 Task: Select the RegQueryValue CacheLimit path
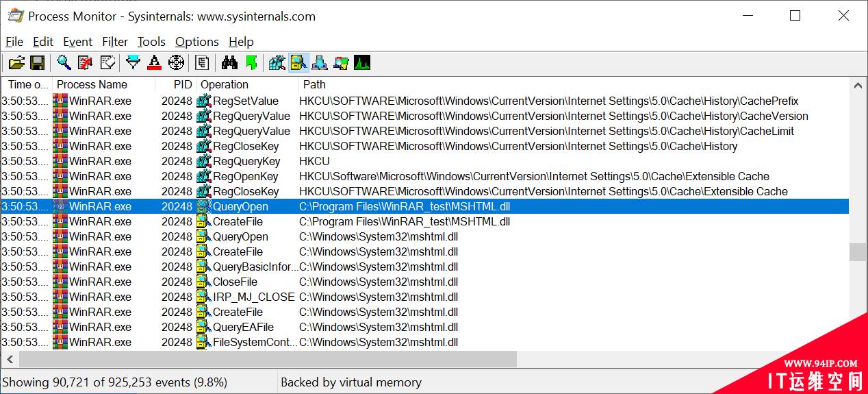tap(547, 131)
